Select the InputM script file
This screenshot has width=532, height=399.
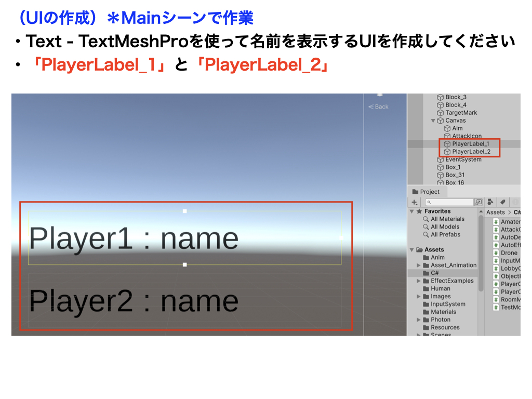[x=507, y=261]
